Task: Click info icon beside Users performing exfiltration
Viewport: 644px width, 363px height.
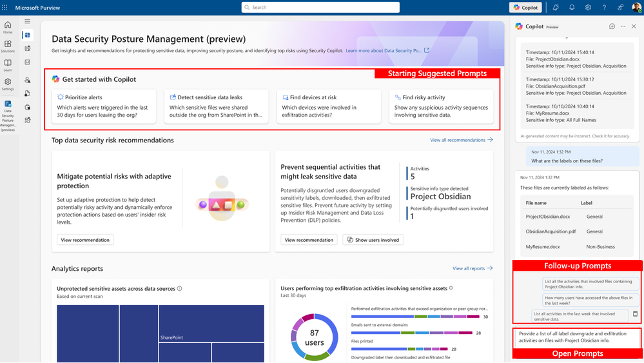Action: click(451, 288)
